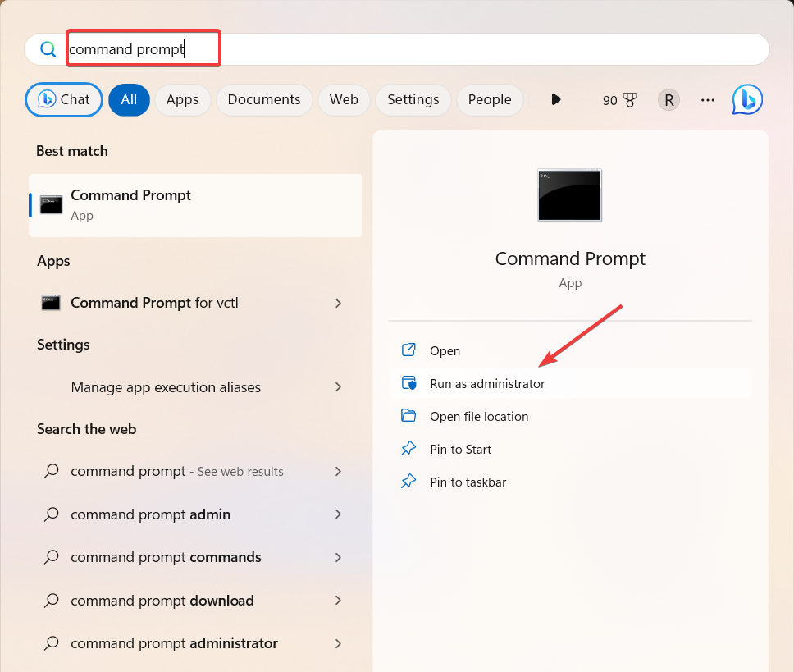Switch to the People filter tab

[x=490, y=99]
